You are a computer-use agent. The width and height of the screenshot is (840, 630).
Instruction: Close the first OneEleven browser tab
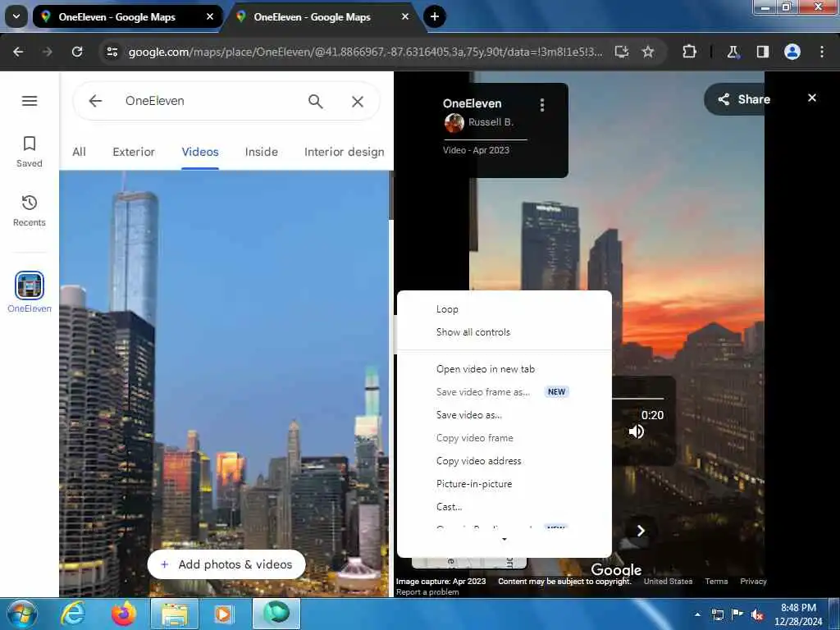click(210, 17)
